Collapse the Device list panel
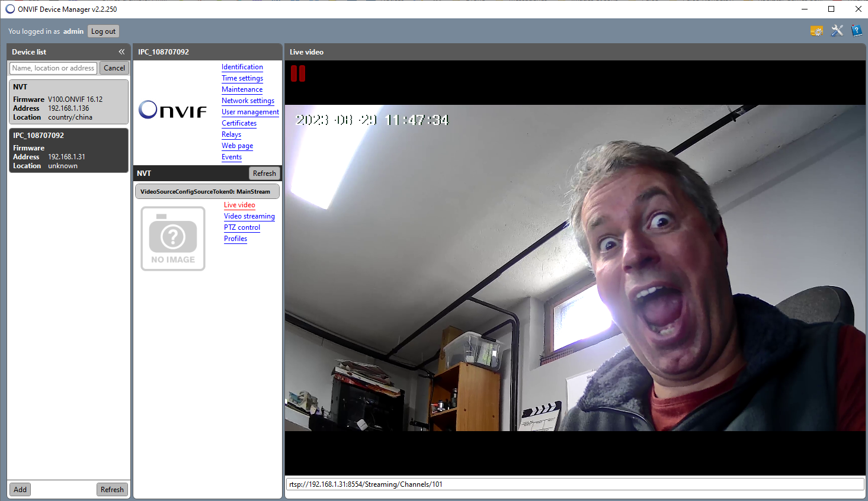Viewport: 868px width, 501px height. (121, 52)
